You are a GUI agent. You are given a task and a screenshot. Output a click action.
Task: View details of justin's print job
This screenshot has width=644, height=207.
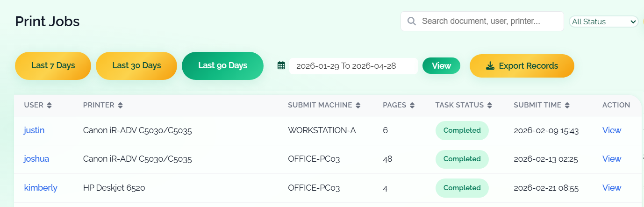pos(612,130)
